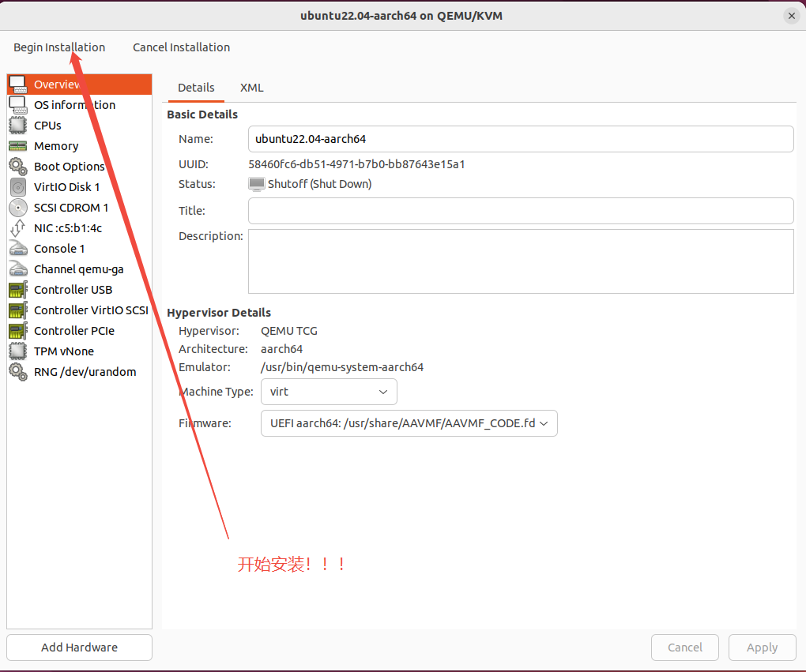Select the SCSI CDROM 1 disc icon

[18, 208]
